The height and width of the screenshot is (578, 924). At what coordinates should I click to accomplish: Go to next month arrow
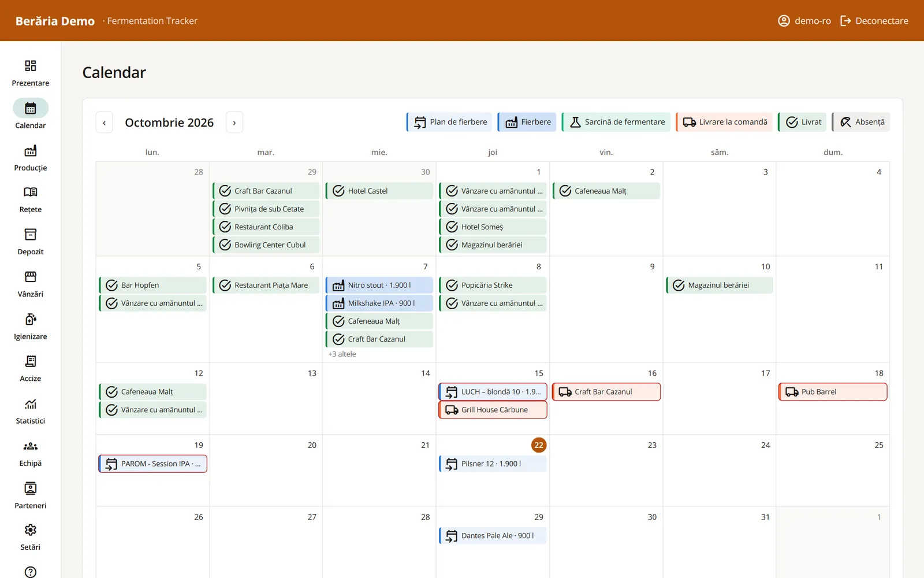[x=234, y=123]
